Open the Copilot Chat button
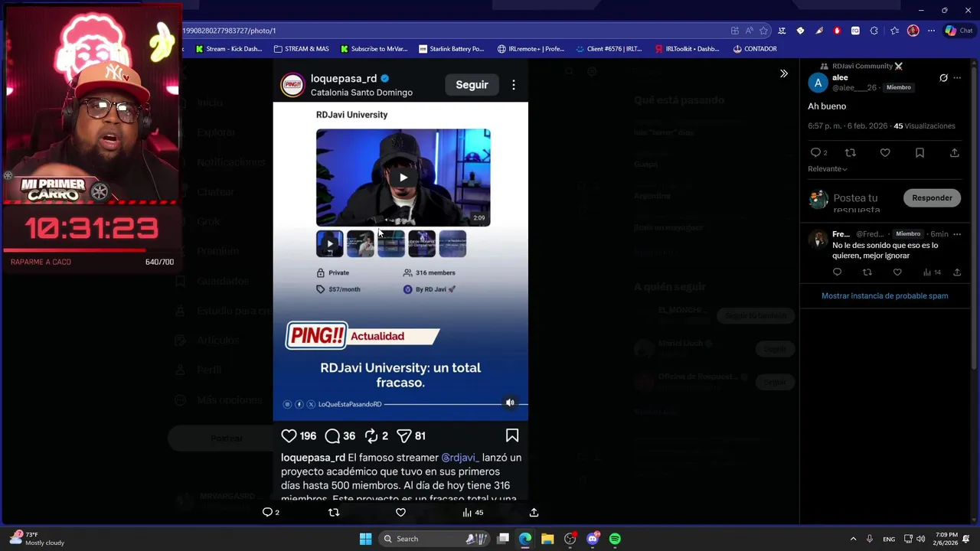 (x=959, y=31)
